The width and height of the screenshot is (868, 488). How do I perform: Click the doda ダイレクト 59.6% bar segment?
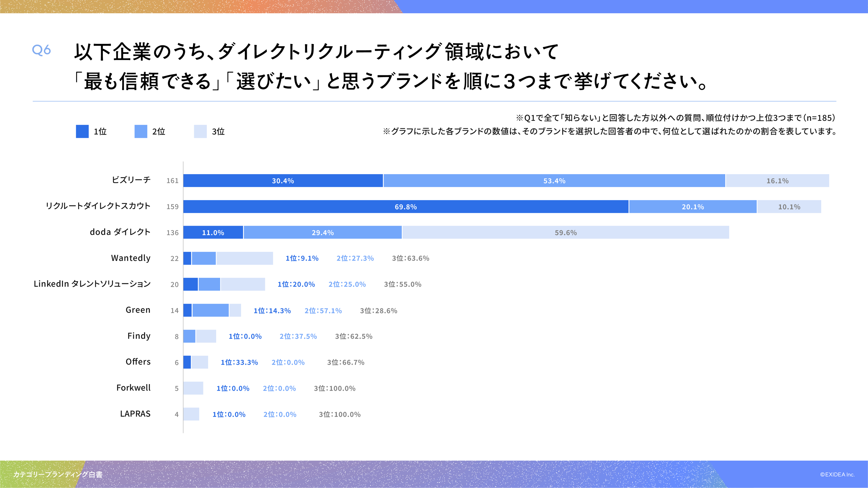point(565,233)
